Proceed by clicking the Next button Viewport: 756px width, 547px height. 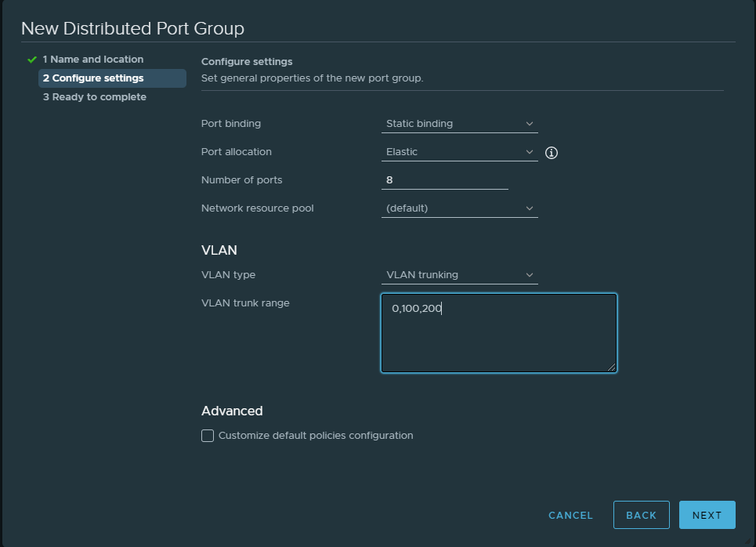coord(707,515)
